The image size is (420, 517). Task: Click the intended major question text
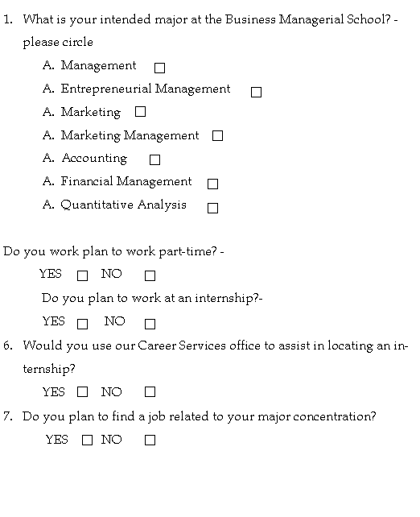pos(210,31)
